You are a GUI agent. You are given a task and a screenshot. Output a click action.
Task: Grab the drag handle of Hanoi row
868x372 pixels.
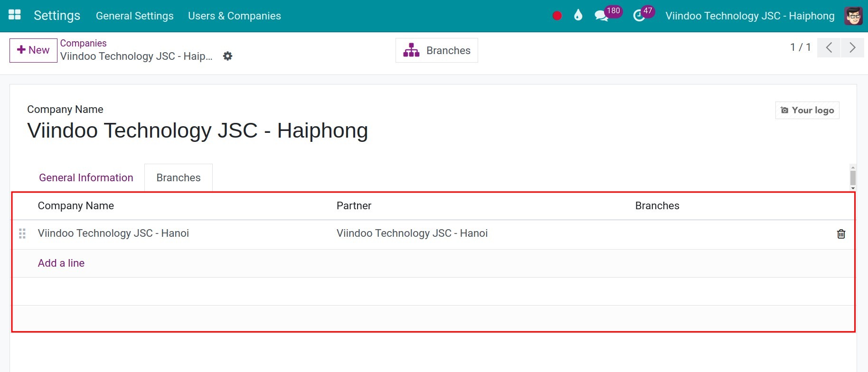click(x=22, y=233)
